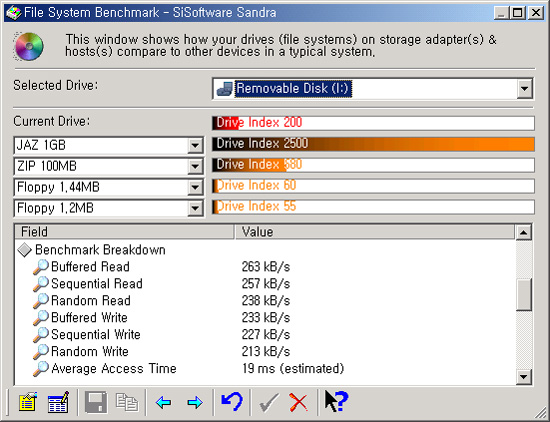Click the list scroll-up arrow
Image resolution: width=550 pixels, height=422 pixels.
tap(523, 232)
